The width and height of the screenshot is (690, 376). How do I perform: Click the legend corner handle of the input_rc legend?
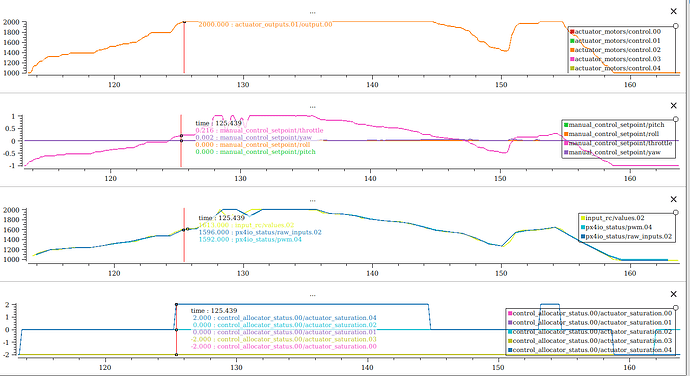point(676,213)
